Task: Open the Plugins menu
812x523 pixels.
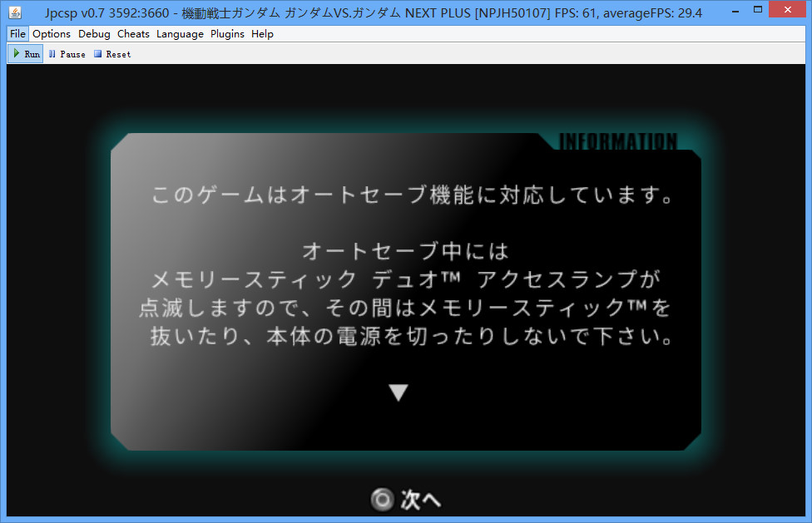Action: (227, 34)
